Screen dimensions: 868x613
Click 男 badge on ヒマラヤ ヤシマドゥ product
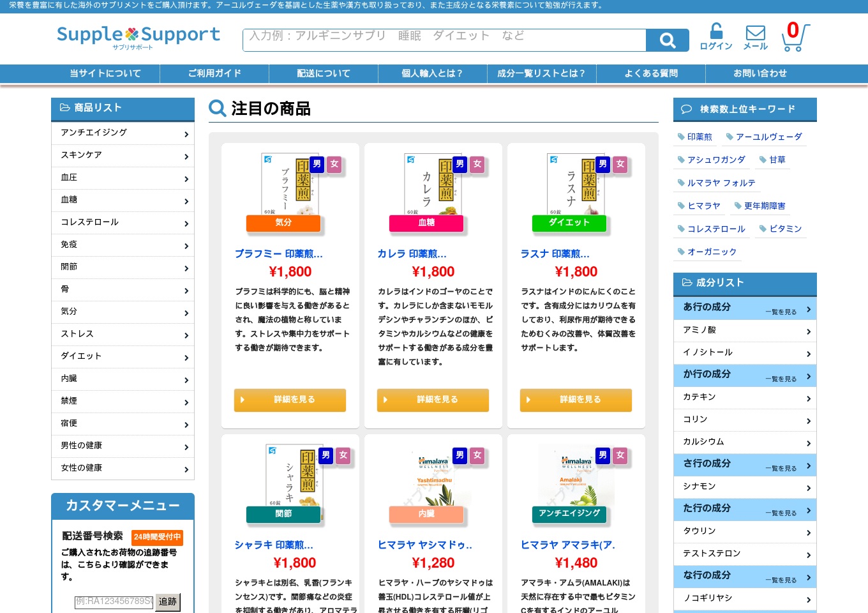click(x=460, y=455)
